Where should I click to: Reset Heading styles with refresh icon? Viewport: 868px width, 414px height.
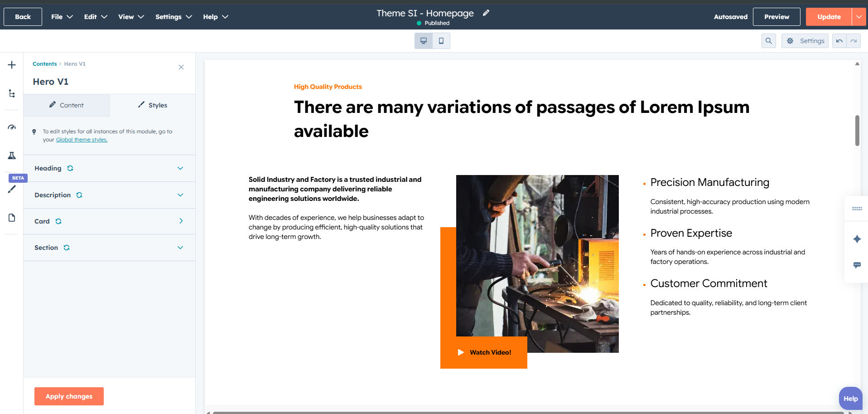(70, 168)
